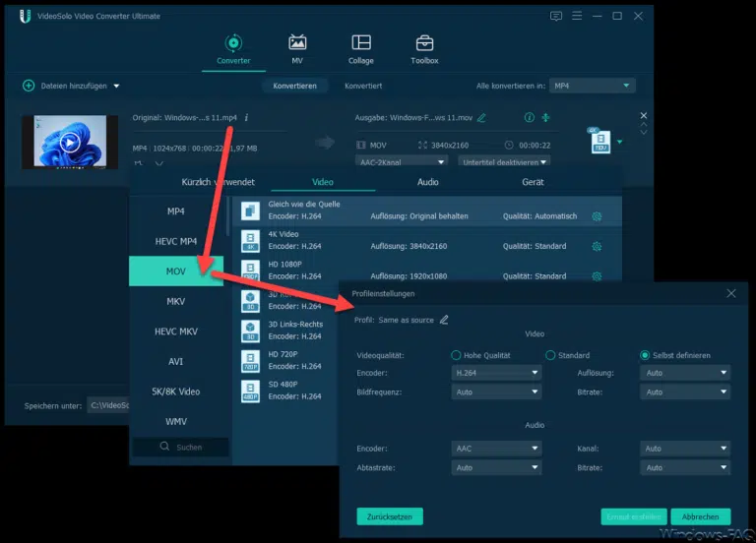This screenshot has height=543, width=756.
Task: Choose Selbst definieren radio option
Action: [645, 355]
